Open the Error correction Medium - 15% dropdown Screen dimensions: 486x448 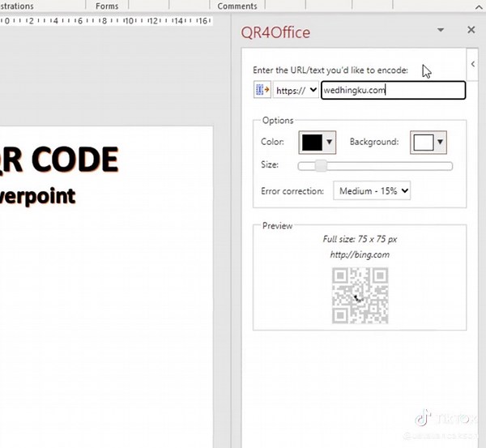click(372, 190)
